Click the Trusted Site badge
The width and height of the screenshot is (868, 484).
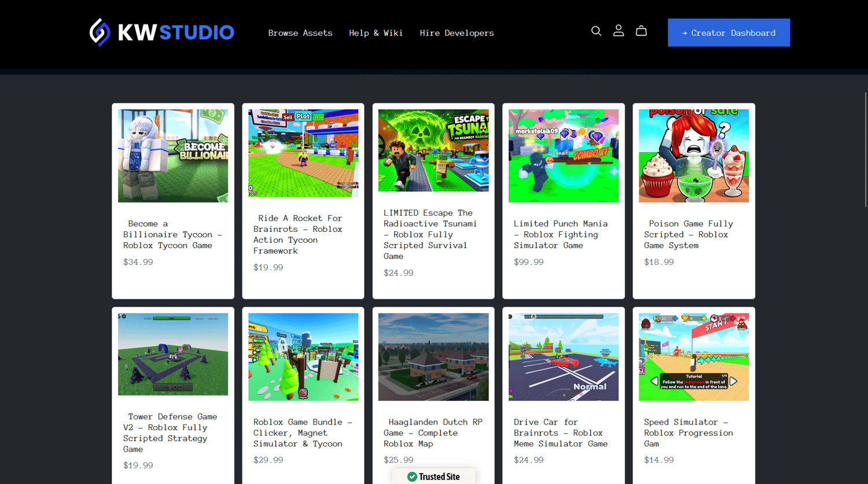(433, 476)
